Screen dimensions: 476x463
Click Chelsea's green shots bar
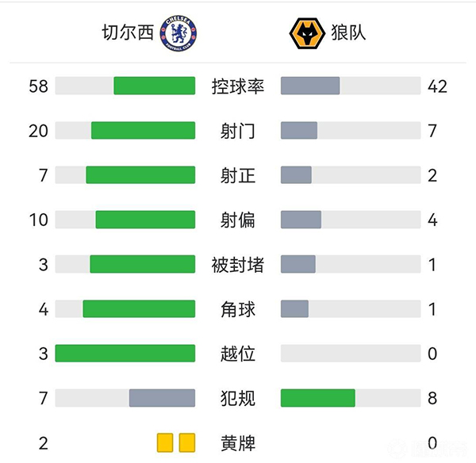(x=143, y=131)
